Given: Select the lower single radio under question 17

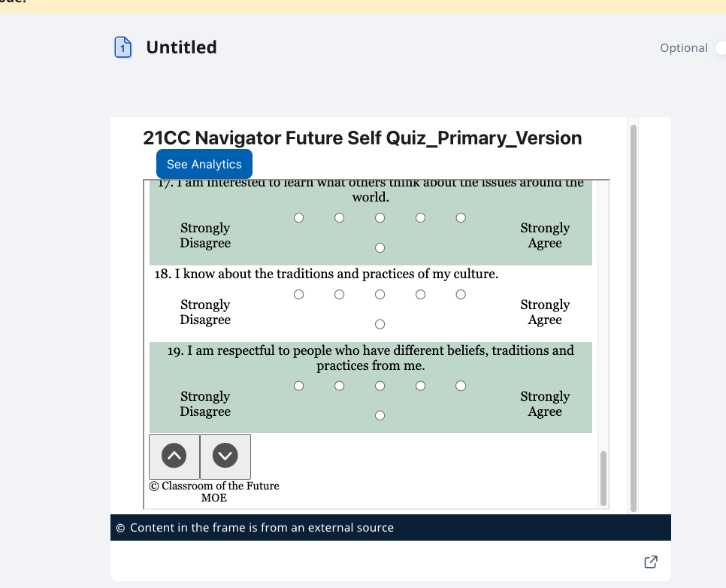Looking at the screenshot, I should tap(380, 248).
